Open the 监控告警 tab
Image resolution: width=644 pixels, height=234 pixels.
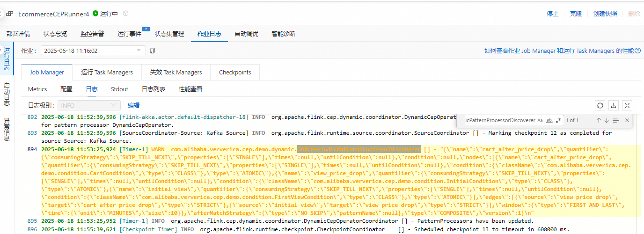point(92,34)
